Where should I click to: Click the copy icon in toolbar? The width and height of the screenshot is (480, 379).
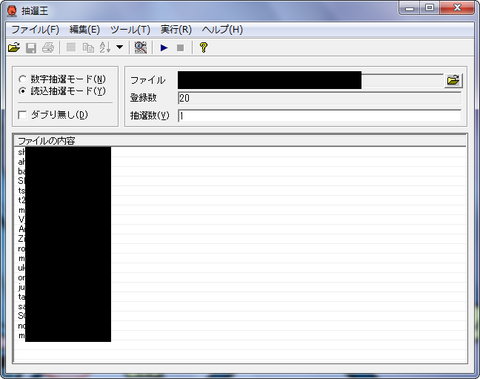88,48
